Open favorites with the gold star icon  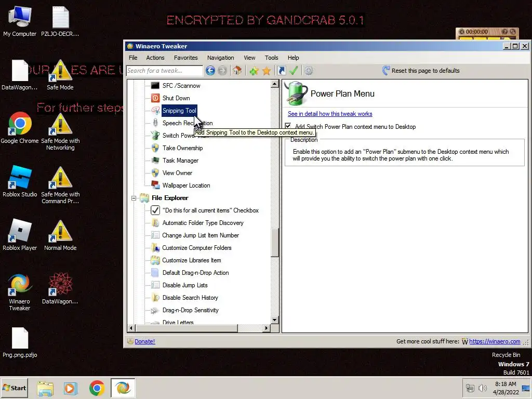point(267,71)
